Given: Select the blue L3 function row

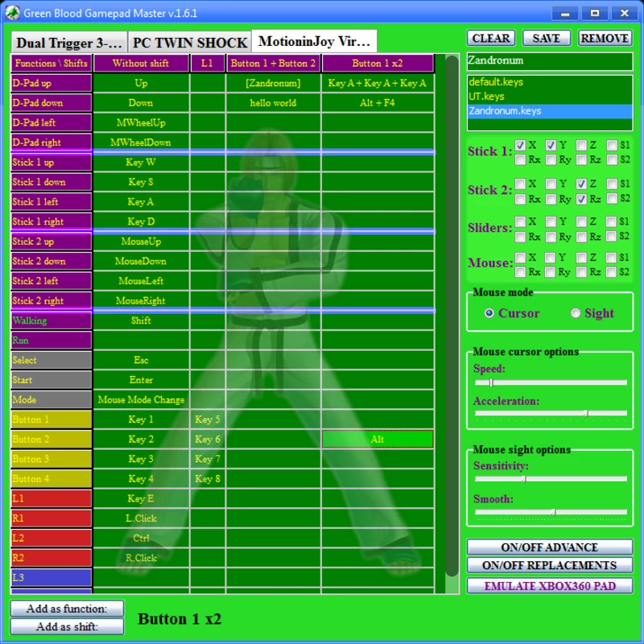Looking at the screenshot, I should (x=52, y=577).
